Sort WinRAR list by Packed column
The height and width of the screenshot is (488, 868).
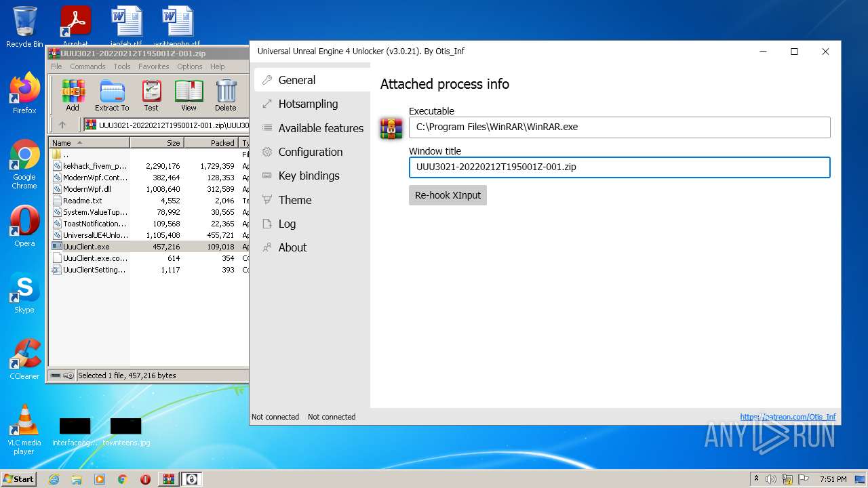[x=211, y=143]
